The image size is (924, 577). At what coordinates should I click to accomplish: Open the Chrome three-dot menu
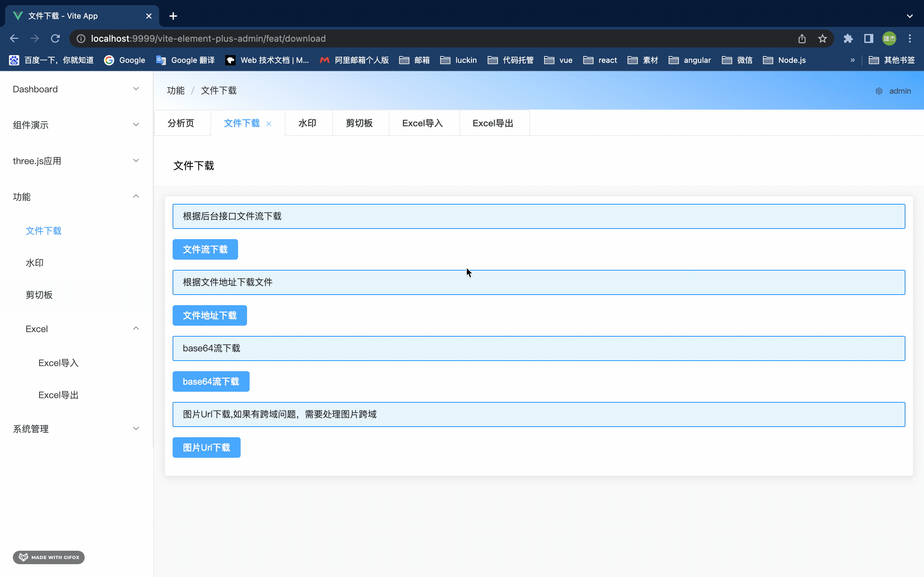[910, 38]
